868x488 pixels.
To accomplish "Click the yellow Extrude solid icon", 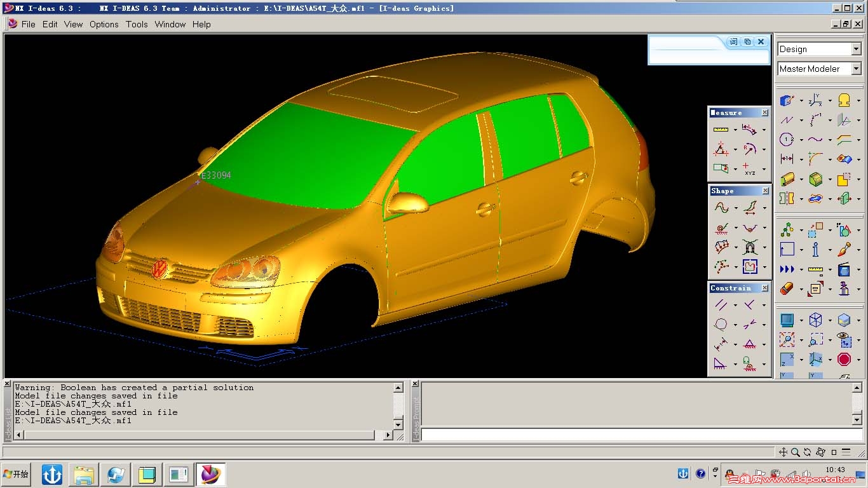I will [787, 179].
